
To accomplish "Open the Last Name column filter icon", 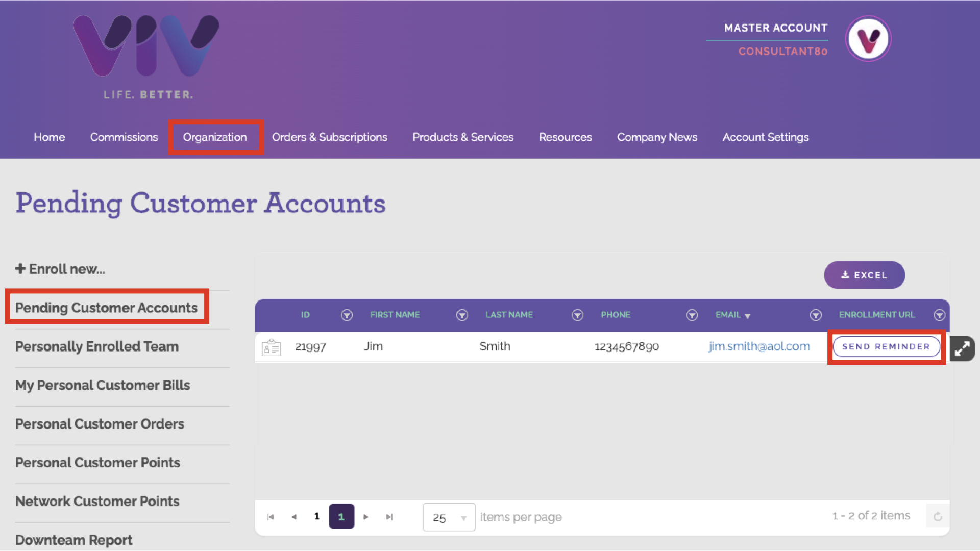I will (577, 315).
